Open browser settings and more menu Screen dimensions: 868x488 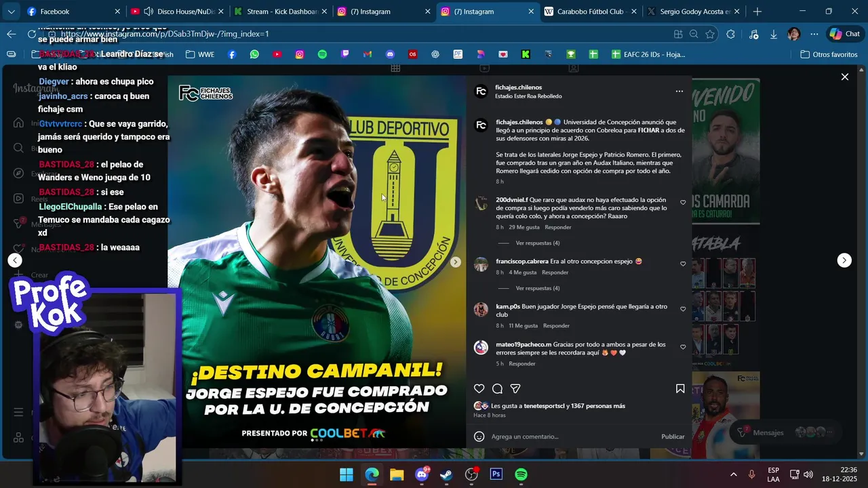[x=814, y=34]
